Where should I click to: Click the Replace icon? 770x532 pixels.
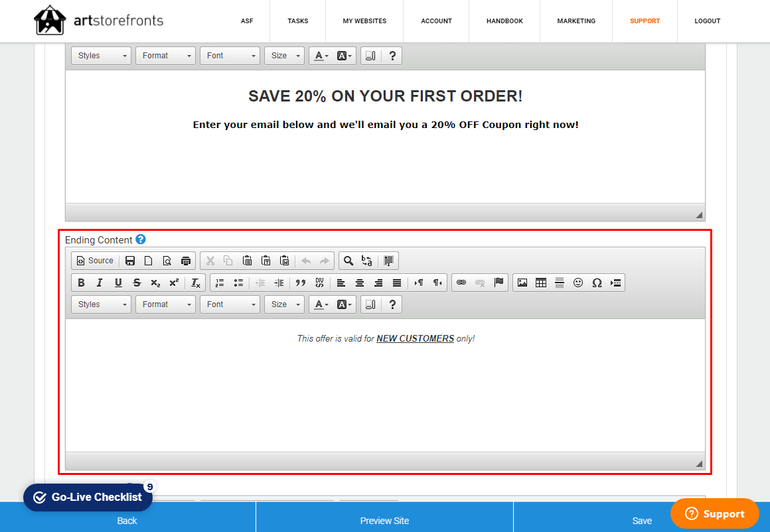[367, 261]
